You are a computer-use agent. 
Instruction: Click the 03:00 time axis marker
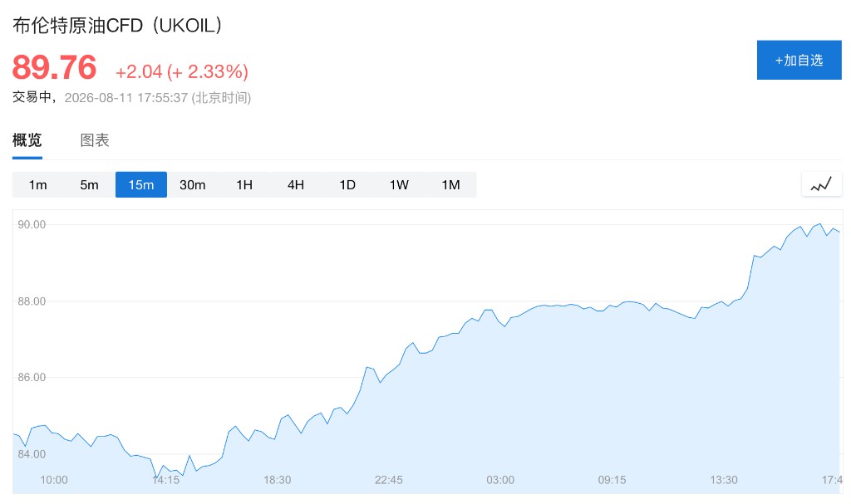(500, 480)
